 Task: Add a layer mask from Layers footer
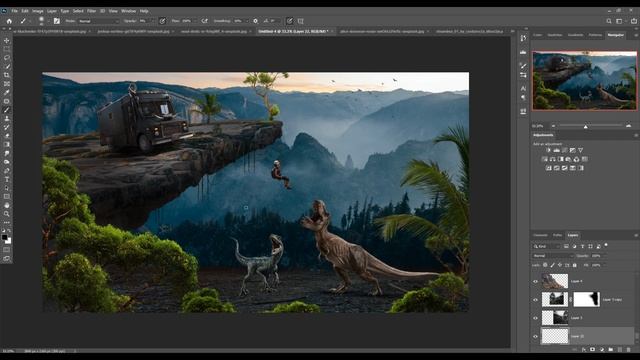[592, 349]
